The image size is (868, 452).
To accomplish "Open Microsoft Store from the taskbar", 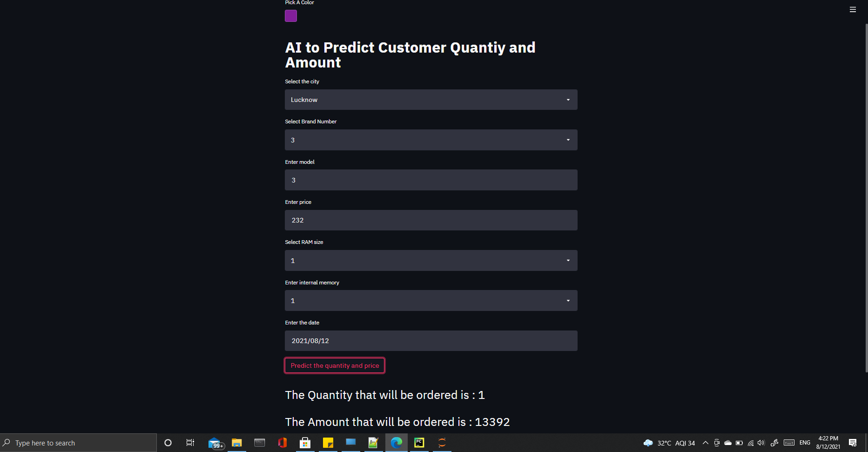I will [305, 443].
